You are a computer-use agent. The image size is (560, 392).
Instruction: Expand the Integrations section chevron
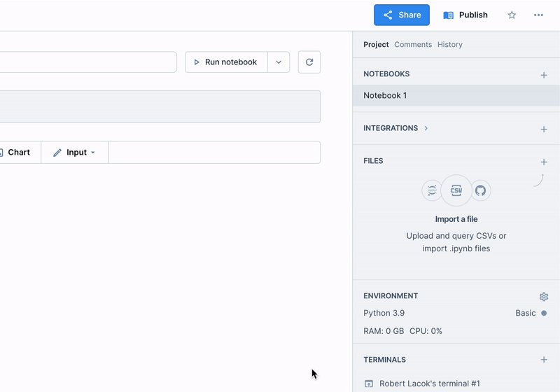pos(426,128)
